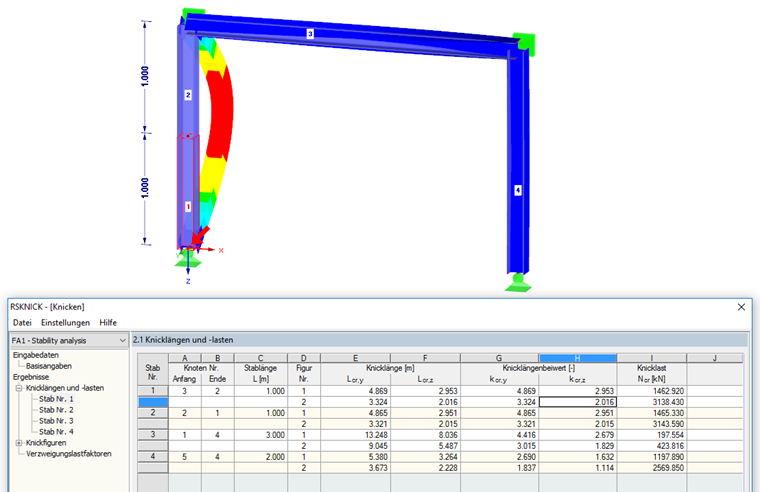Open the Hilfe menu
760x492 pixels.
click(108, 322)
